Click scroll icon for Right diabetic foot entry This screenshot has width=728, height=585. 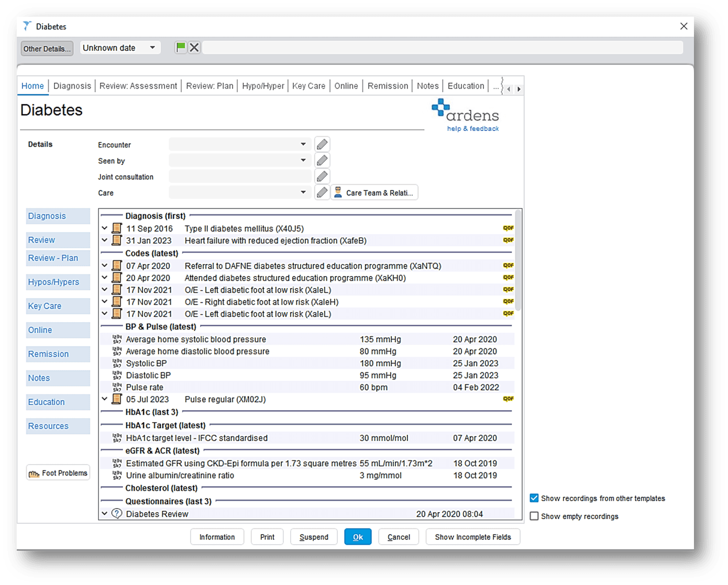click(117, 302)
